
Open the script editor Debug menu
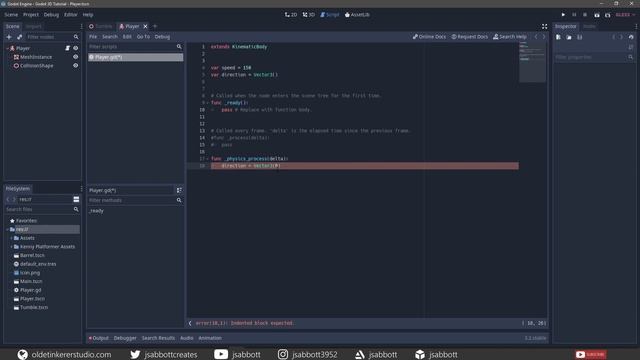click(162, 37)
